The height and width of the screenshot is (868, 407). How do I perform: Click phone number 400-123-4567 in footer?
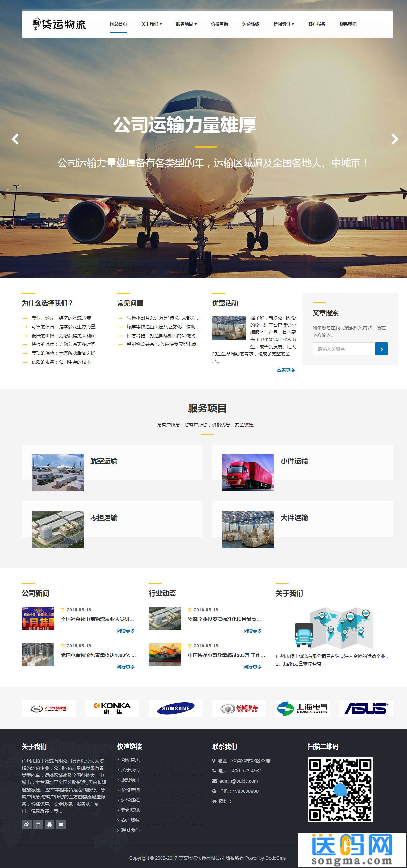point(247,771)
